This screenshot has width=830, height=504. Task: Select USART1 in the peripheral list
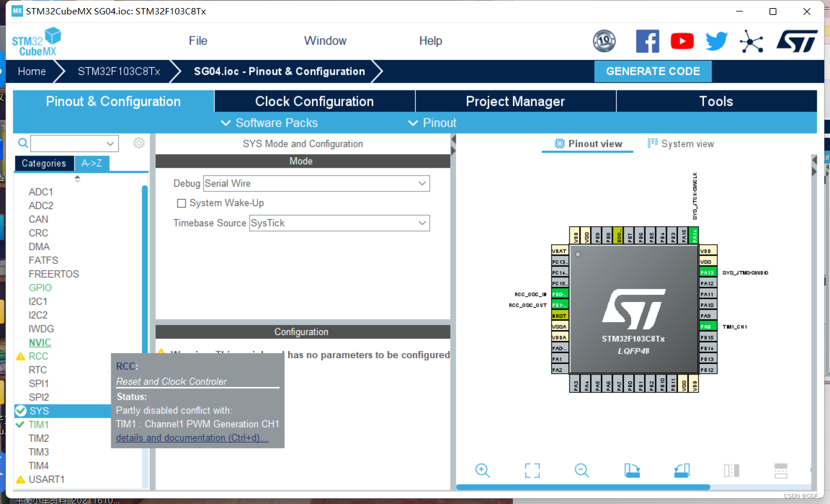click(47, 479)
